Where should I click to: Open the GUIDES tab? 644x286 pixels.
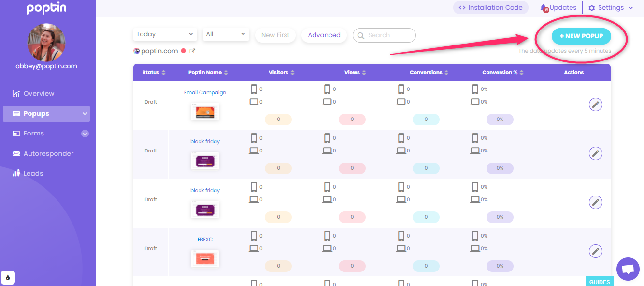(600, 282)
